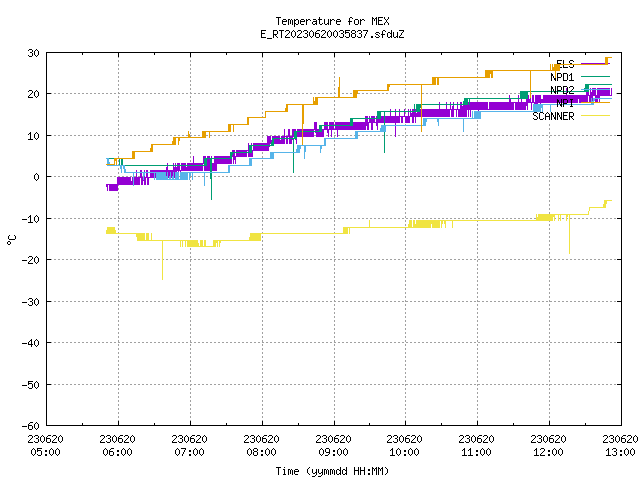
Task: Click the NPD1 legend label
Action: (x=562, y=77)
